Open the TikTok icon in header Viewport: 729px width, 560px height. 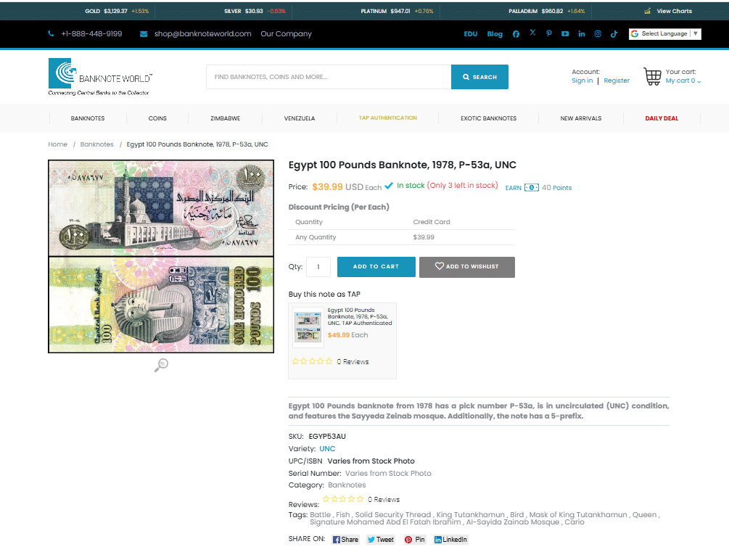click(x=614, y=34)
